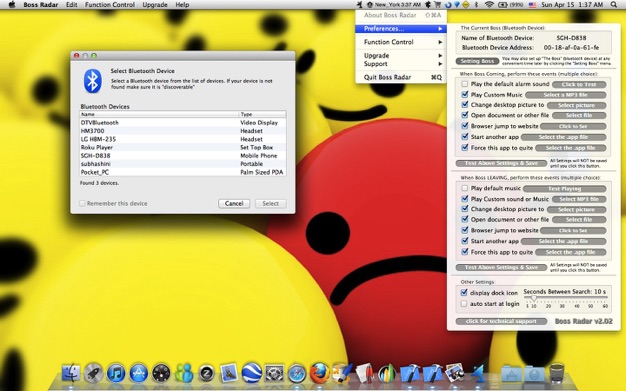The image size is (626, 391).
Task: Open the Apple menu logo
Action: pos(12,5)
